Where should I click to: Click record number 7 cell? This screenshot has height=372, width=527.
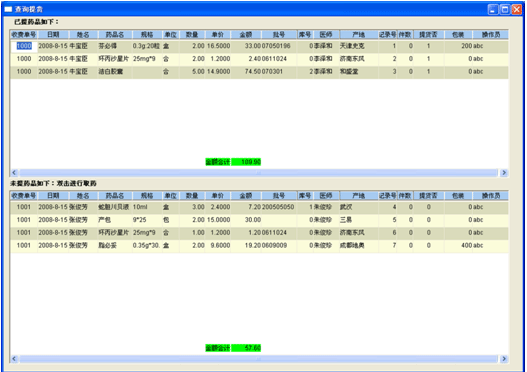tap(388, 245)
